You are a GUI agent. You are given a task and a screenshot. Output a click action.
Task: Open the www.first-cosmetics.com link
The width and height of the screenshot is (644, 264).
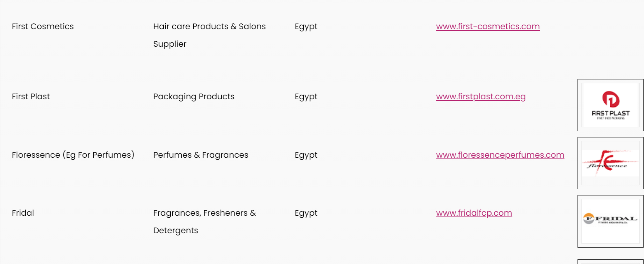click(488, 26)
